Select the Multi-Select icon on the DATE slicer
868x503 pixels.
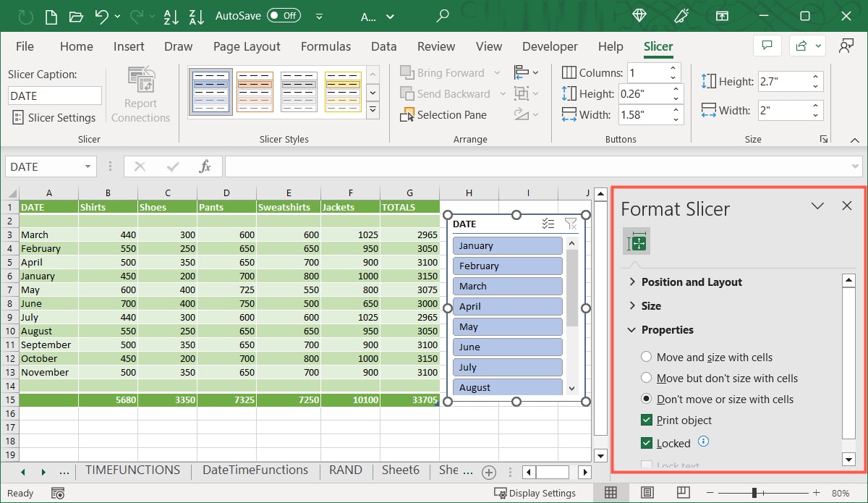548,224
